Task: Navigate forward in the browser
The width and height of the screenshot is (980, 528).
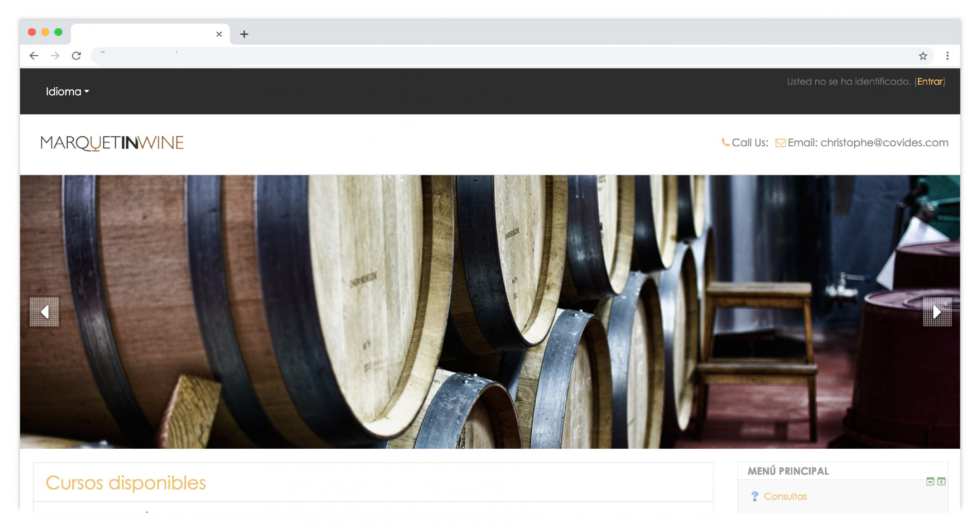Action: click(55, 56)
